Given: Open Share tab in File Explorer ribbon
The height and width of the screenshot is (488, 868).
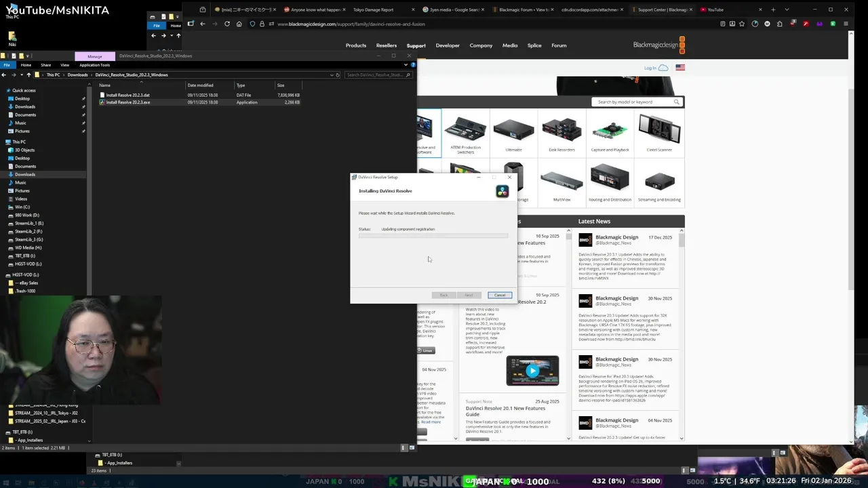Looking at the screenshot, I should click(x=45, y=65).
